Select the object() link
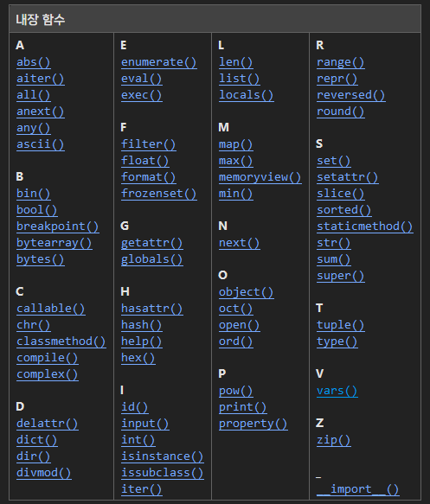 pos(246,292)
